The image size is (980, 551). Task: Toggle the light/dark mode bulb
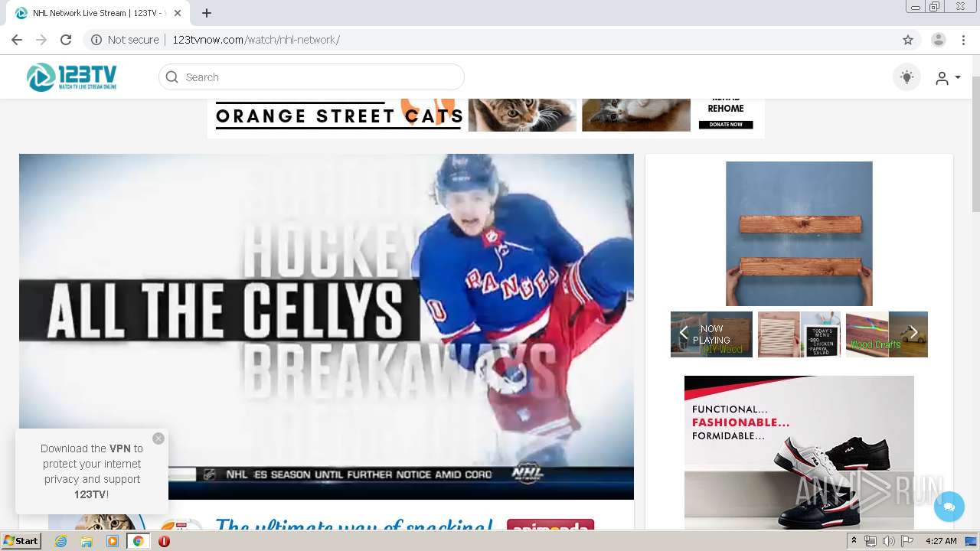click(x=906, y=77)
